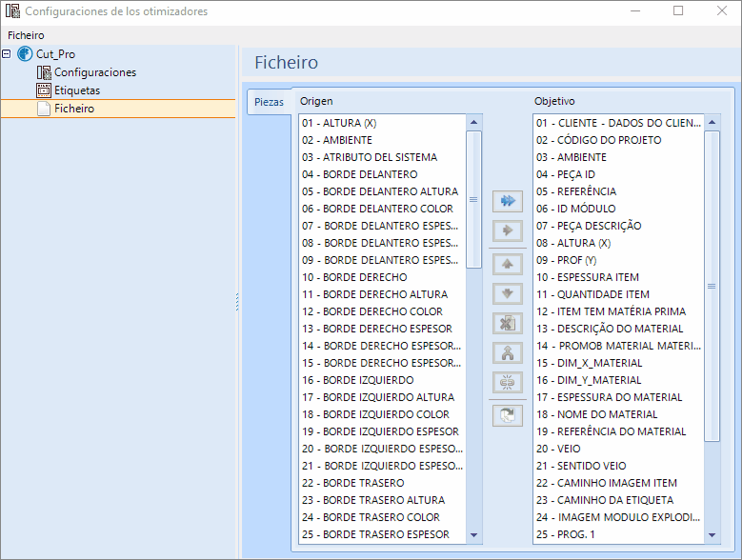Click the remove field X icon button
This screenshot has width=742, height=560.
pyautogui.click(x=508, y=323)
